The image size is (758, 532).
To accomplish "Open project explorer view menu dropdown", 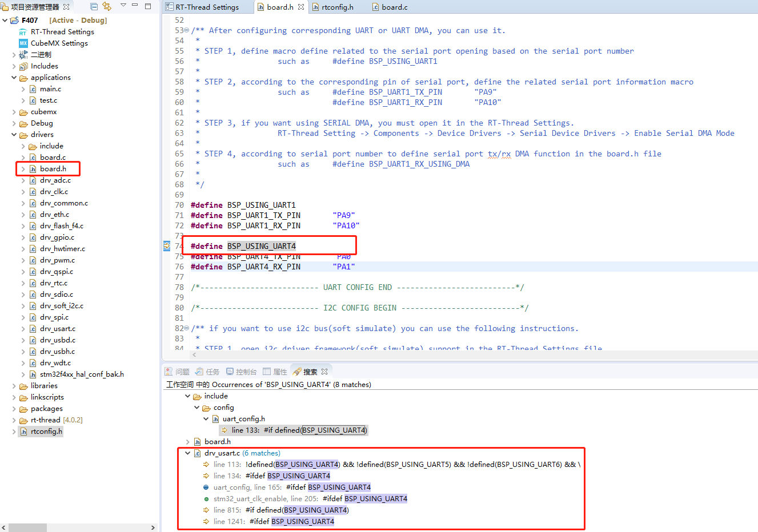I will tap(123, 6).
